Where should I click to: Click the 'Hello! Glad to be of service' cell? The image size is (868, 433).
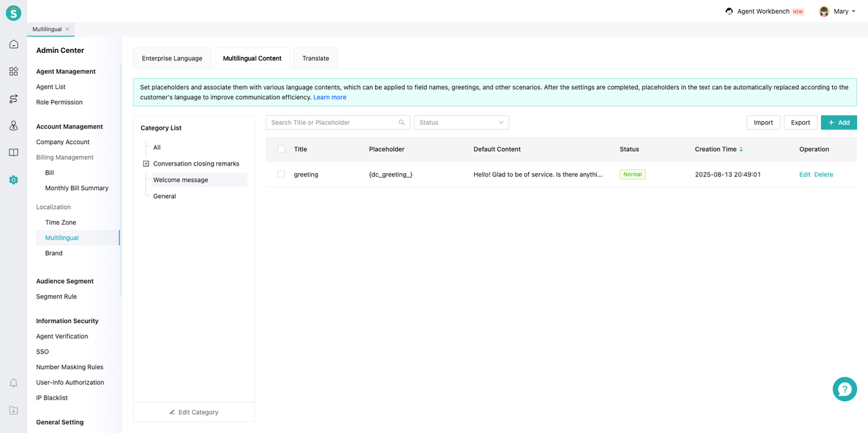point(538,174)
